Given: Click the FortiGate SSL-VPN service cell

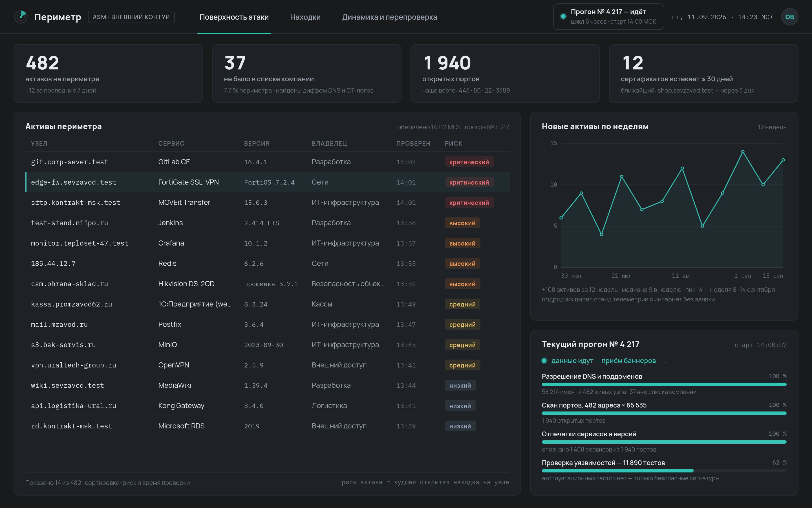Looking at the screenshot, I should (x=189, y=182).
